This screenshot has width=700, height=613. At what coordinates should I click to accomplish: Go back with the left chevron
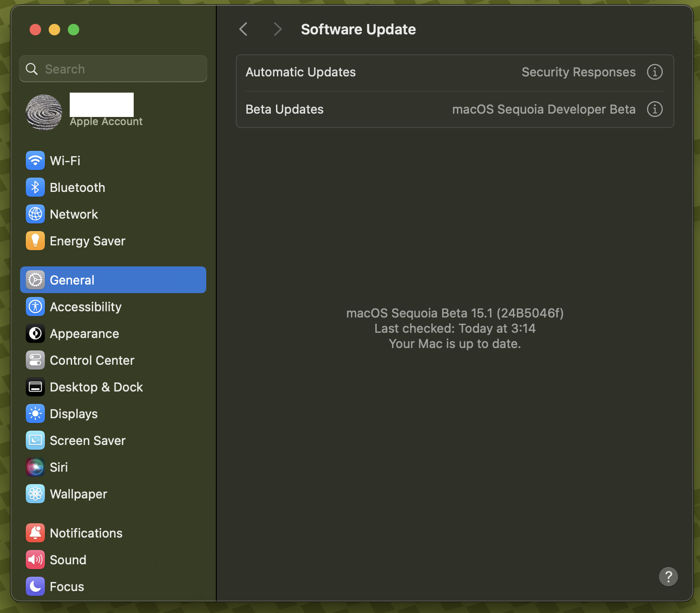[x=244, y=29]
